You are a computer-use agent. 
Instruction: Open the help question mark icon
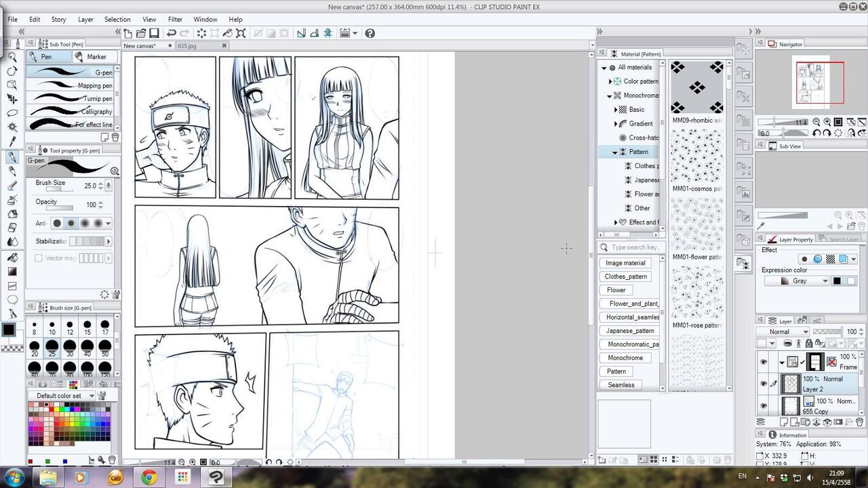[x=370, y=33]
